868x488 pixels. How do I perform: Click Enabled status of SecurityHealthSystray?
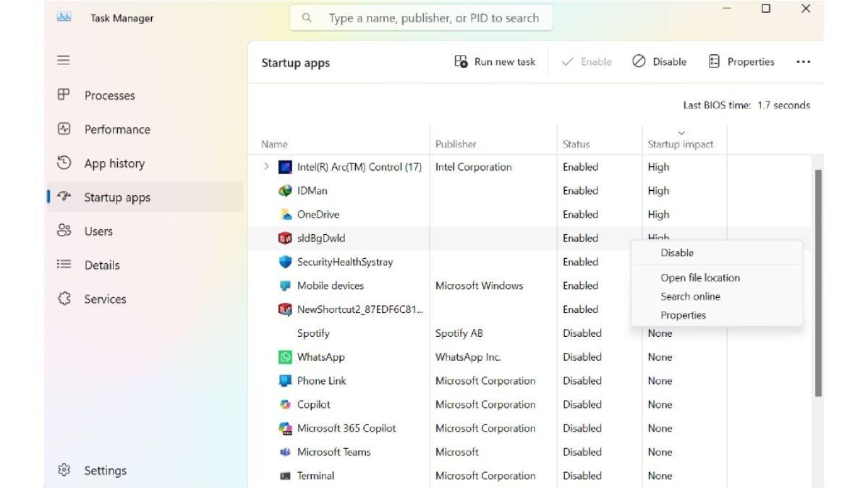pyautogui.click(x=580, y=262)
